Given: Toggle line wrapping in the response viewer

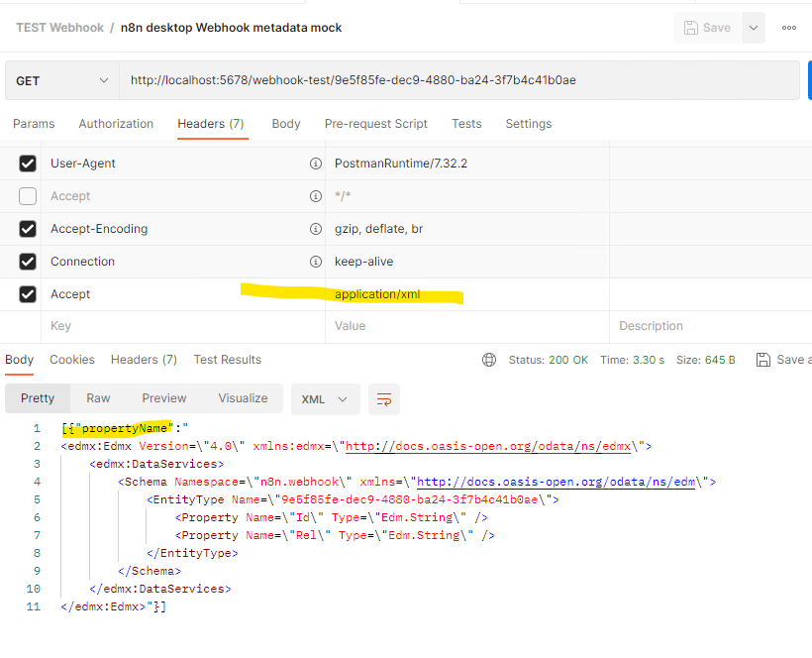Looking at the screenshot, I should (x=383, y=399).
